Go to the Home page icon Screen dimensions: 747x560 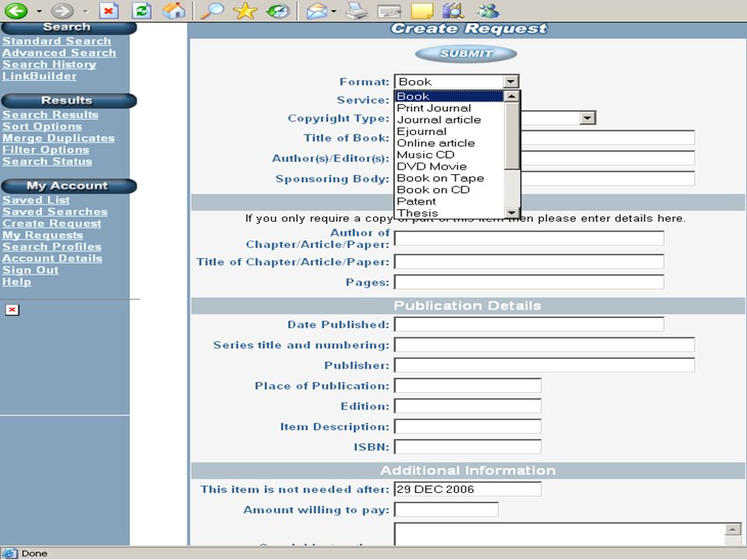click(x=174, y=10)
